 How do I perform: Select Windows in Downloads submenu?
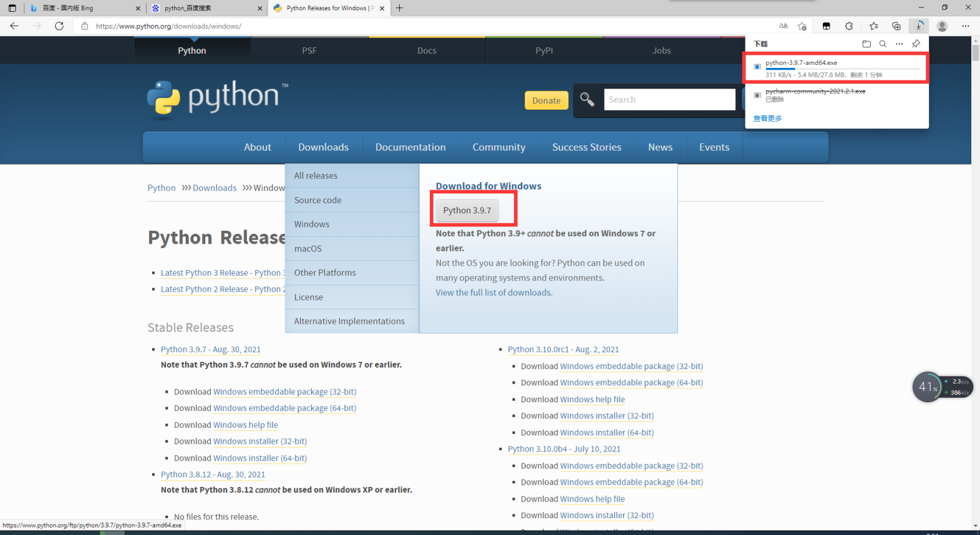[x=352, y=224]
